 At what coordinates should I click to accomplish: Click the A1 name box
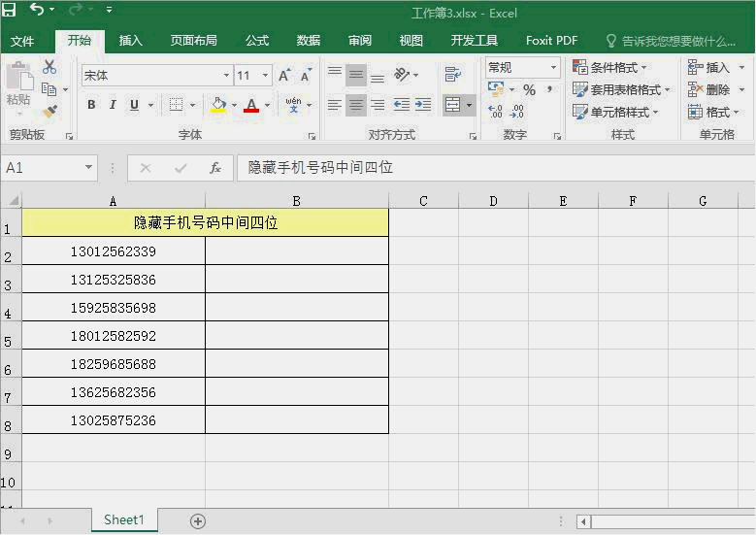tap(49, 168)
